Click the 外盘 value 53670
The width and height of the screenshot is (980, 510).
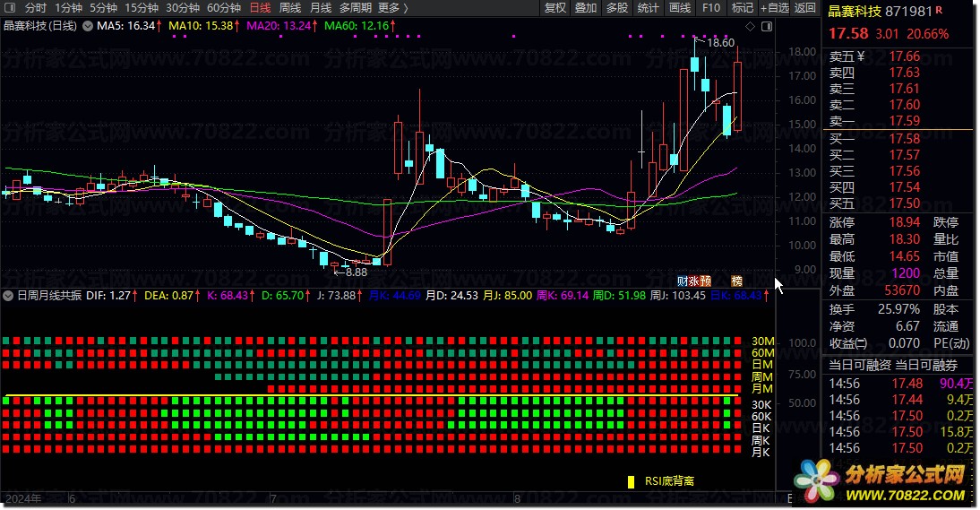[x=902, y=290]
